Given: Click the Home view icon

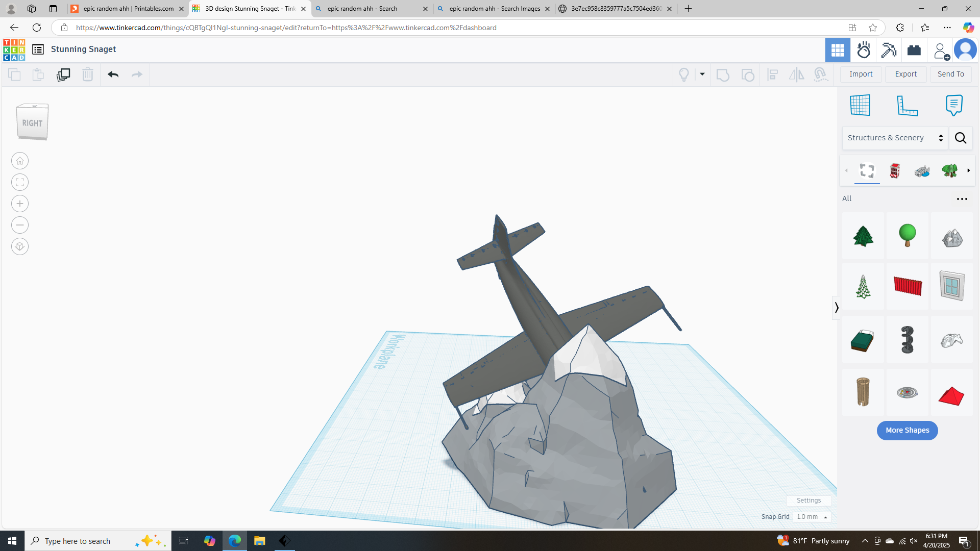Looking at the screenshot, I should click(x=20, y=161).
